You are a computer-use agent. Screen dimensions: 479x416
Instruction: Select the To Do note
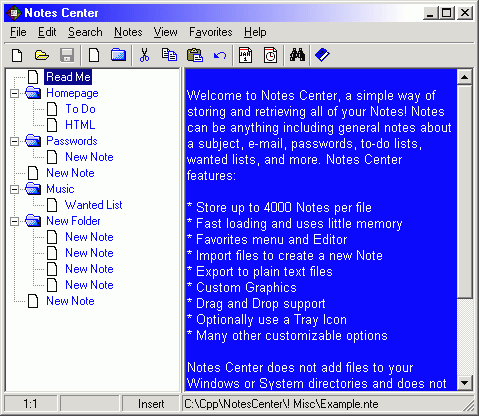tap(80, 109)
